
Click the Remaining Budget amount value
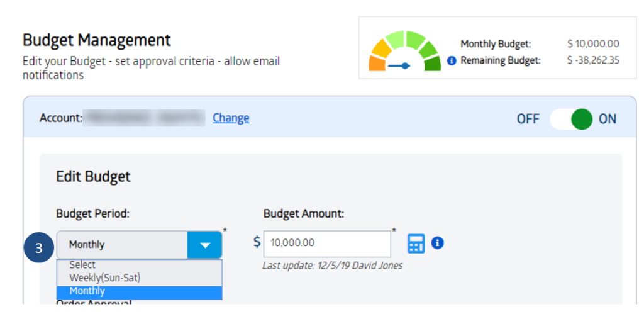(593, 61)
